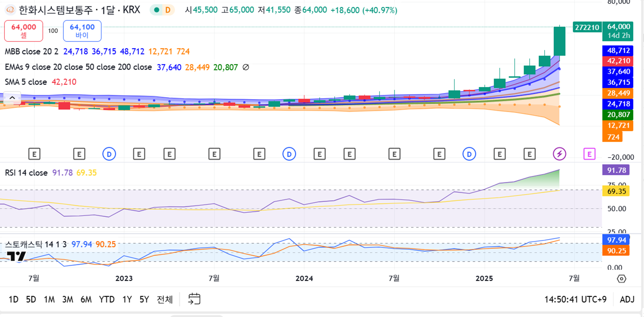
Task: Click the dividend D marker before 2023
Action: click(x=109, y=154)
